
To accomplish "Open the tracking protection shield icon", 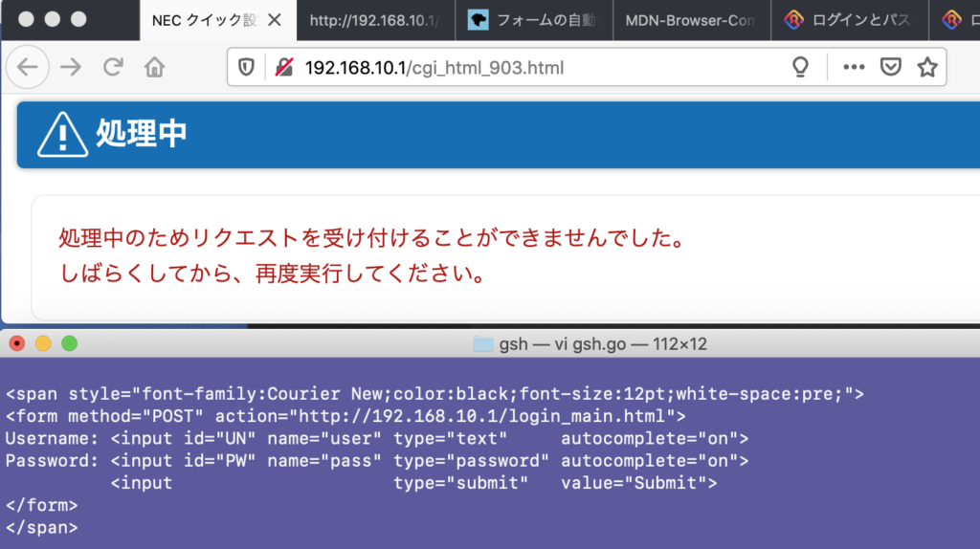I will (246, 67).
